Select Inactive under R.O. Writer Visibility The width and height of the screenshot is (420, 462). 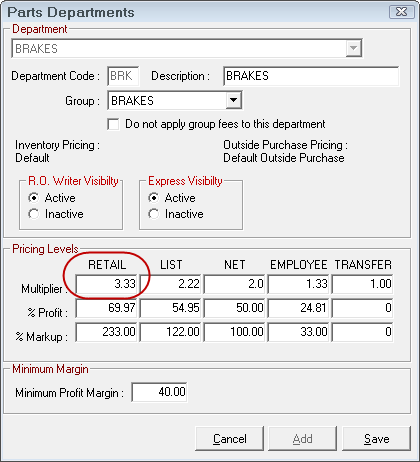tap(34, 214)
